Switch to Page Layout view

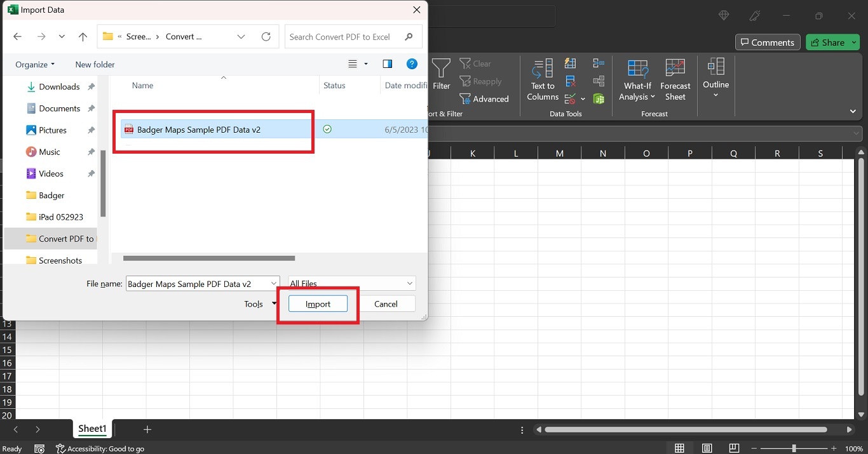pyautogui.click(x=707, y=448)
